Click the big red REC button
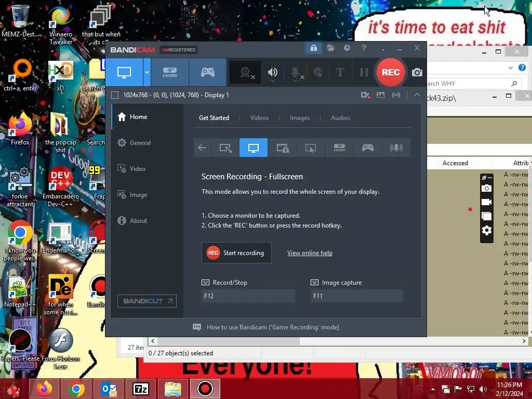The height and width of the screenshot is (399, 532). click(391, 72)
